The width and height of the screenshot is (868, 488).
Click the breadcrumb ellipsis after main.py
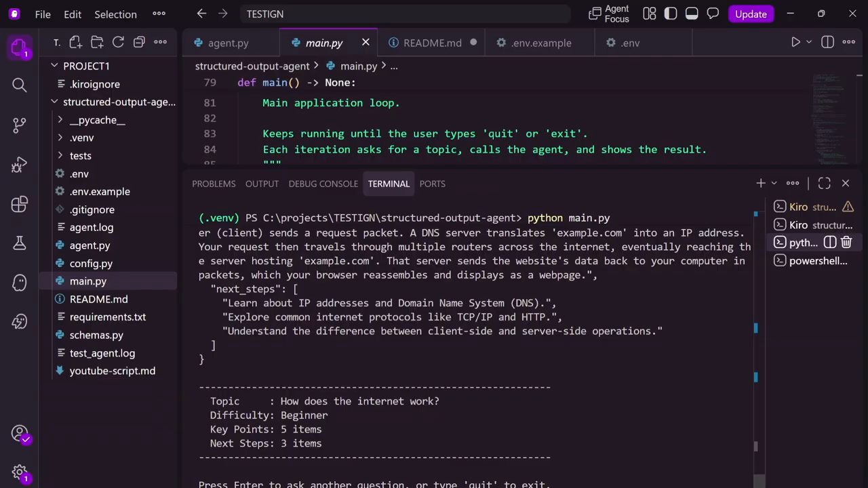pyautogui.click(x=394, y=66)
